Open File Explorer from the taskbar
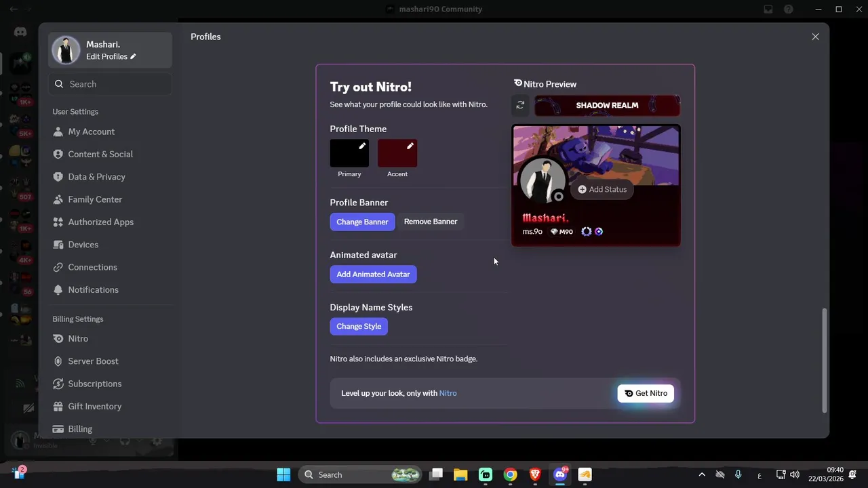 pos(460,474)
